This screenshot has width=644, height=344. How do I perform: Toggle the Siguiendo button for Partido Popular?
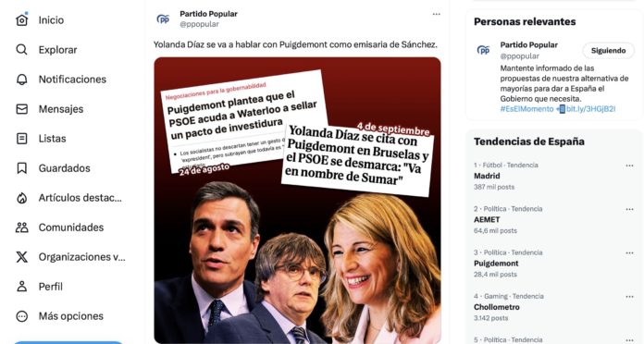pyautogui.click(x=608, y=51)
